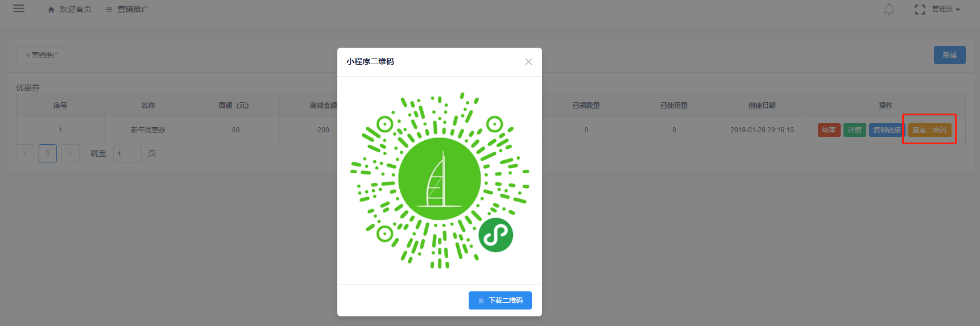Click the 小程序二维码 dialog title
The height and width of the screenshot is (326, 980).
(370, 61)
